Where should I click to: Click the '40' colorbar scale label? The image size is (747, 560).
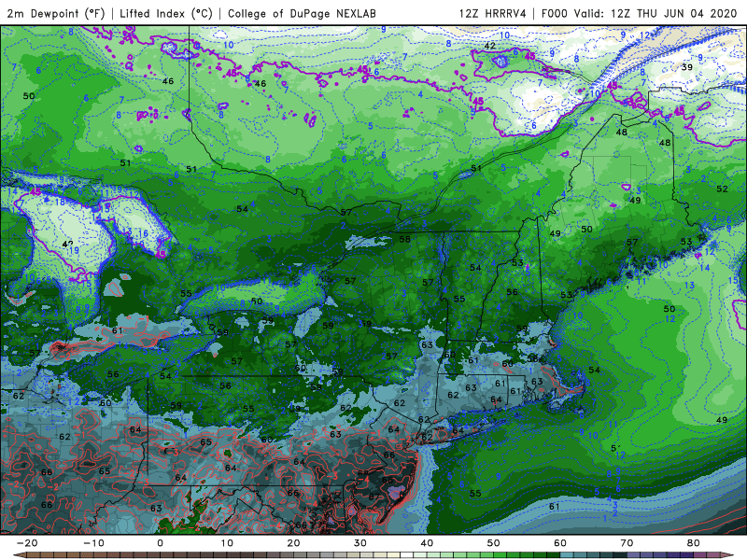tap(427, 543)
